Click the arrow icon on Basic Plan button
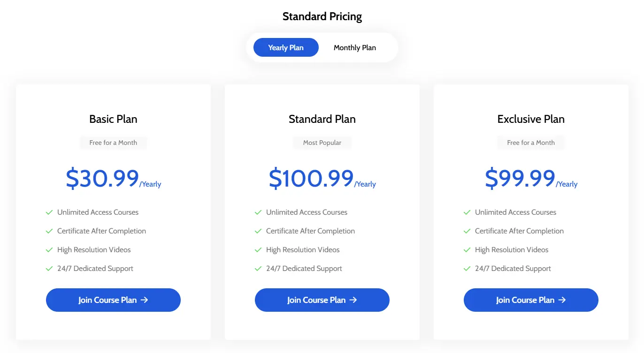The width and height of the screenshot is (644, 353). click(145, 300)
